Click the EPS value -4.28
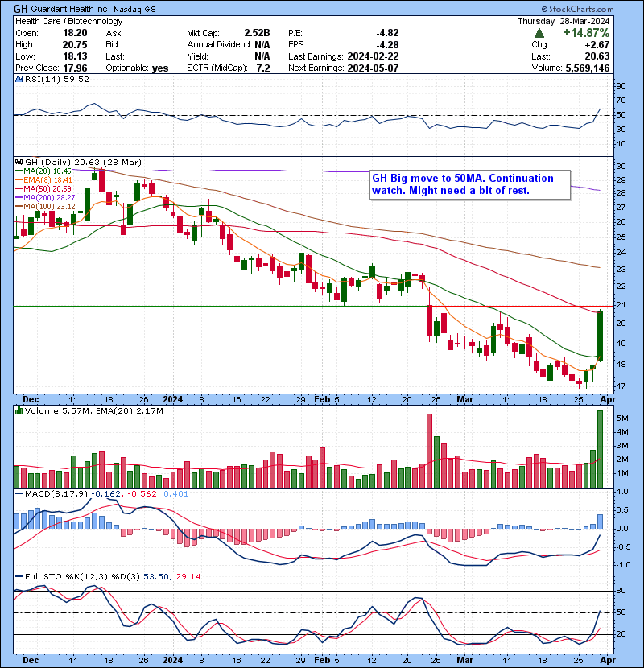Viewport: 644px width, 668px height. (387, 45)
